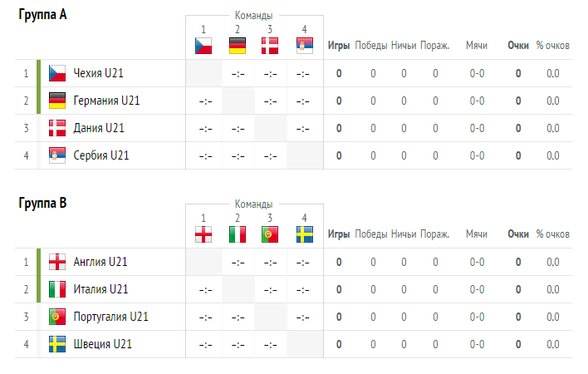
Task: Open the Португалия U21 team link
Action: (110, 317)
